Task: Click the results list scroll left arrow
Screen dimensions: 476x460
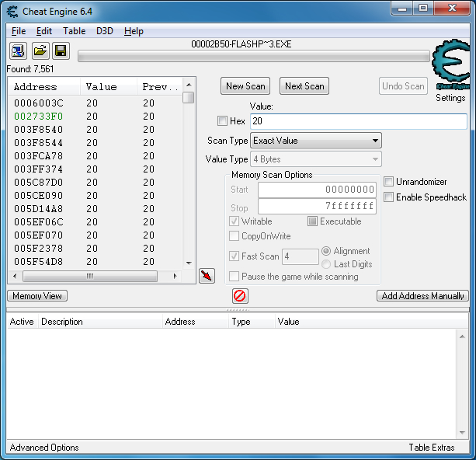Action: pyautogui.click(x=15, y=276)
